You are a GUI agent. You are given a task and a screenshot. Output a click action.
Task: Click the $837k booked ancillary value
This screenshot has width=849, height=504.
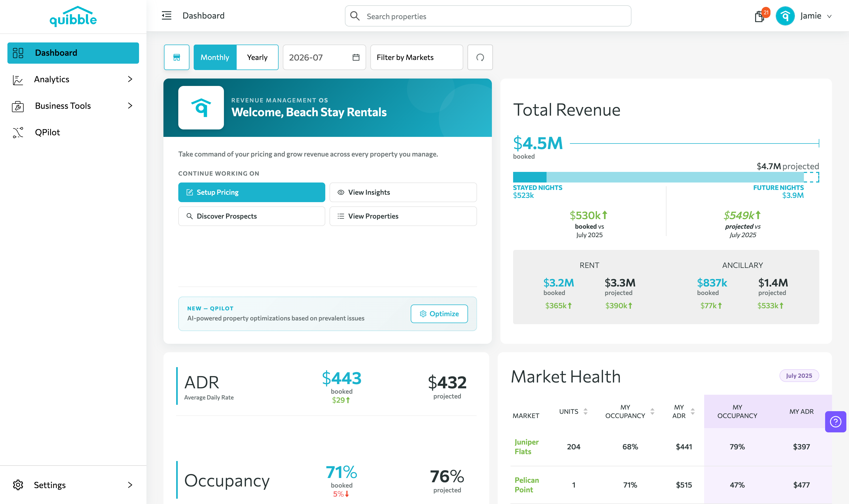(712, 283)
